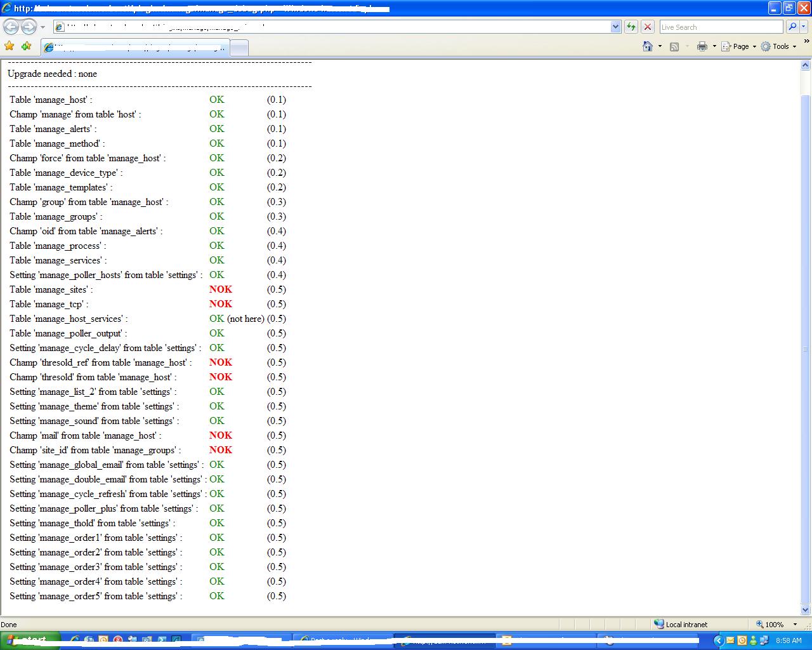Viewport: 812px width, 650px height.
Task: Click NOK beside Champ 'site_id'
Action: tap(221, 450)
